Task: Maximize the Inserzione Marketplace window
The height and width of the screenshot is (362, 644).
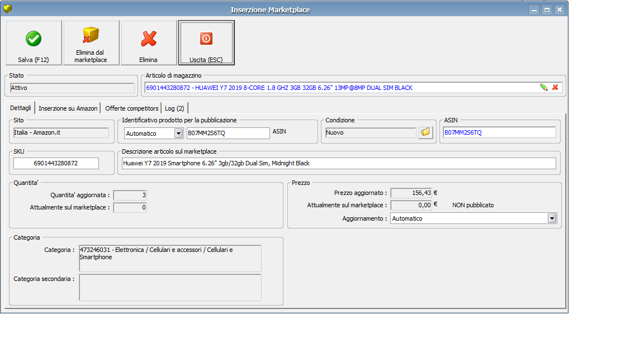Action: 547,9
